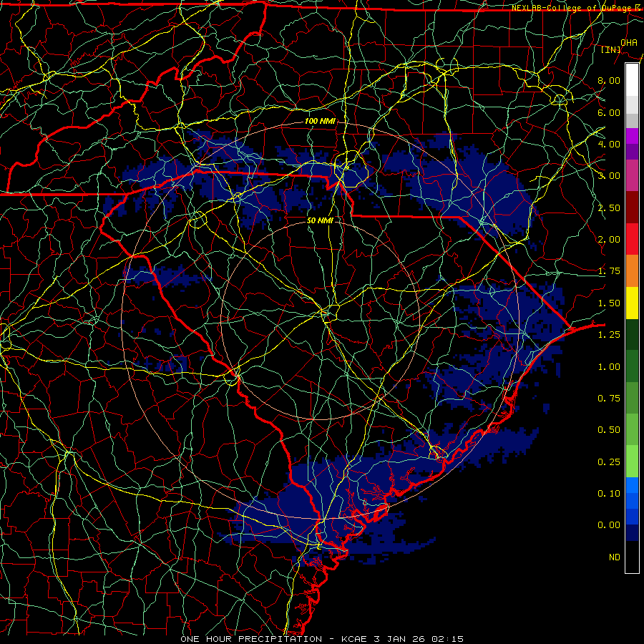
Task: Click the 'KCAE' radar site identifier
Action: [x=354, y=639]
